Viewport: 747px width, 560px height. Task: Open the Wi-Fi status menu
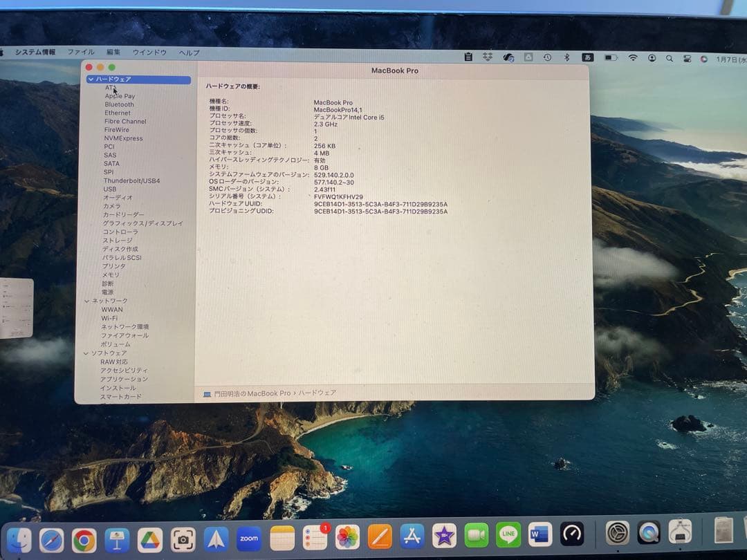click(x=633, y=58)
